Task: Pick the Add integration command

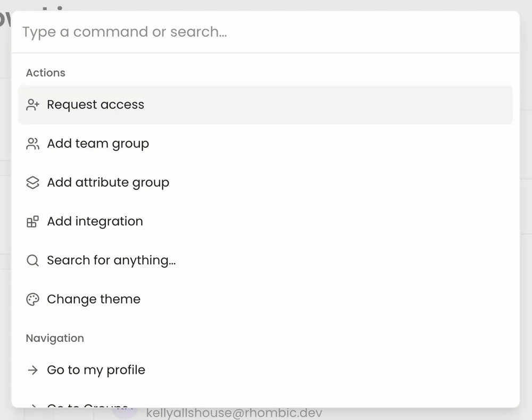Action: click(95, 221)
